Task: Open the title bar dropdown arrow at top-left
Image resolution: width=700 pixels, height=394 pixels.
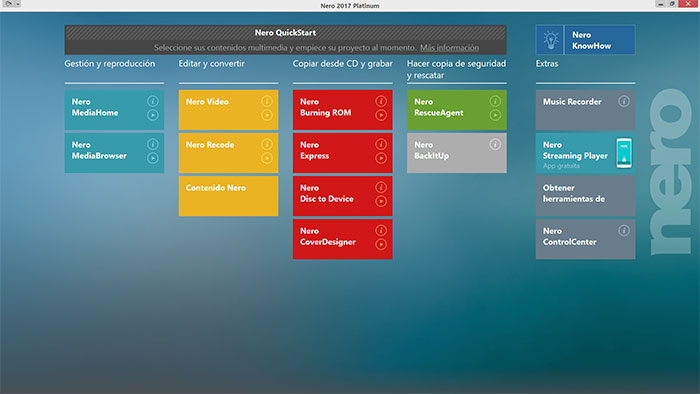Action: (x=18, y=4)
